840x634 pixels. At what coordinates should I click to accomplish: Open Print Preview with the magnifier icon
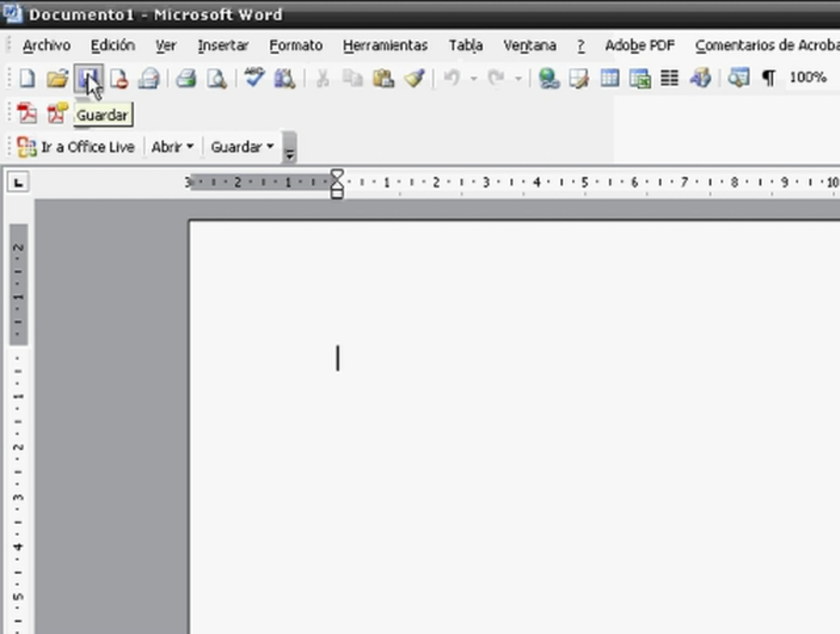216,79
